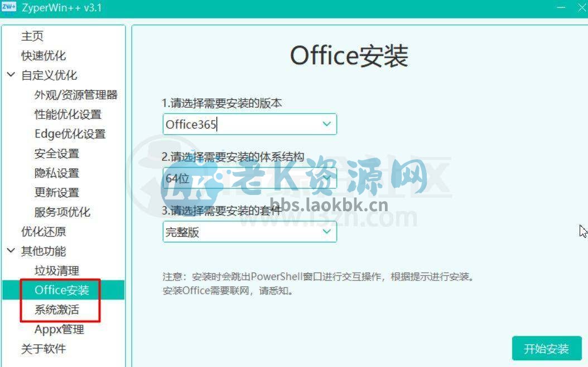Select Edge优化设置 in the sidebar
This screenshot has height=367, width=588.
point(70,134)
